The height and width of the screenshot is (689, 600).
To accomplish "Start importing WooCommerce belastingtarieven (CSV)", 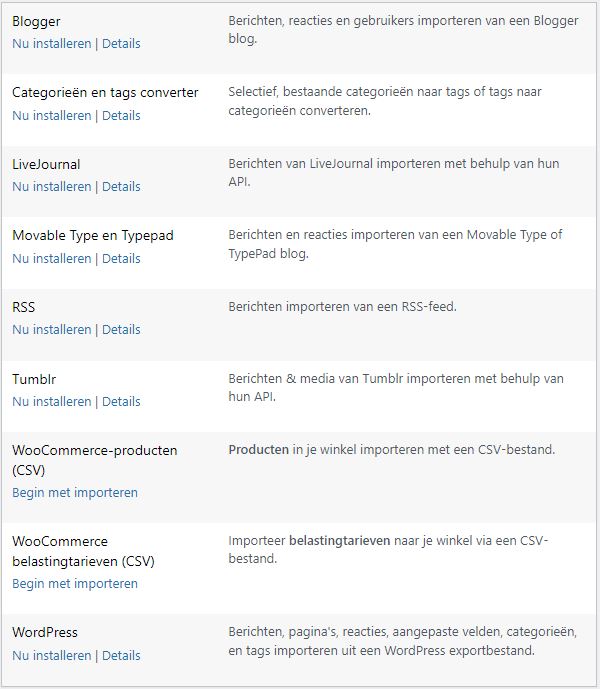I will (x=75, y=584).
